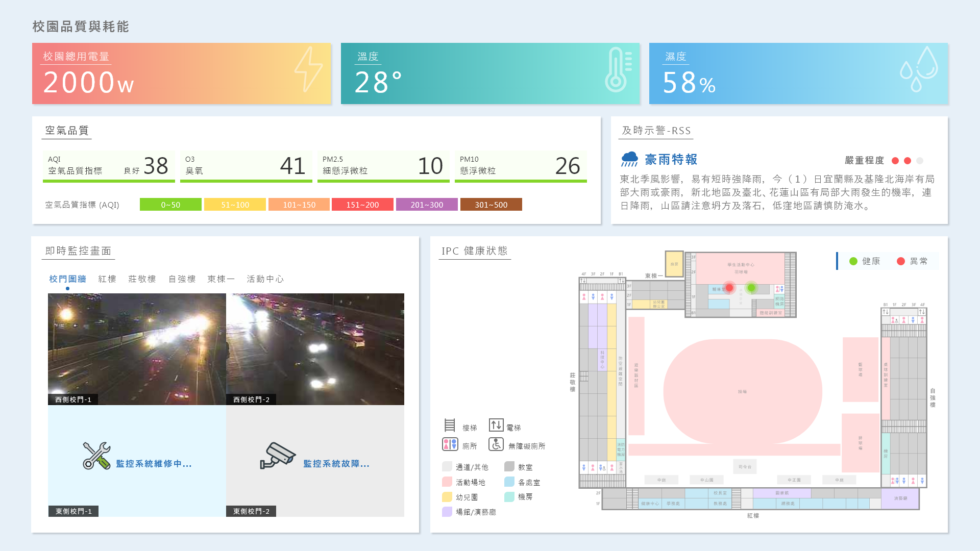Open the 東側校門-2 fault panel
The height and width of the screenshot is (551, 980).
[x=315, y=461]
